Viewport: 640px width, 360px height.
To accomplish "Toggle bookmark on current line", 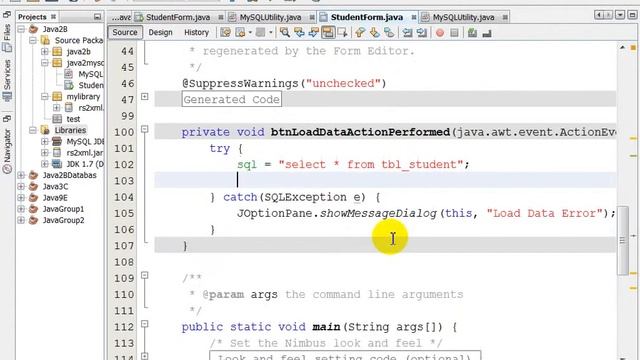I will coord(389,33).
